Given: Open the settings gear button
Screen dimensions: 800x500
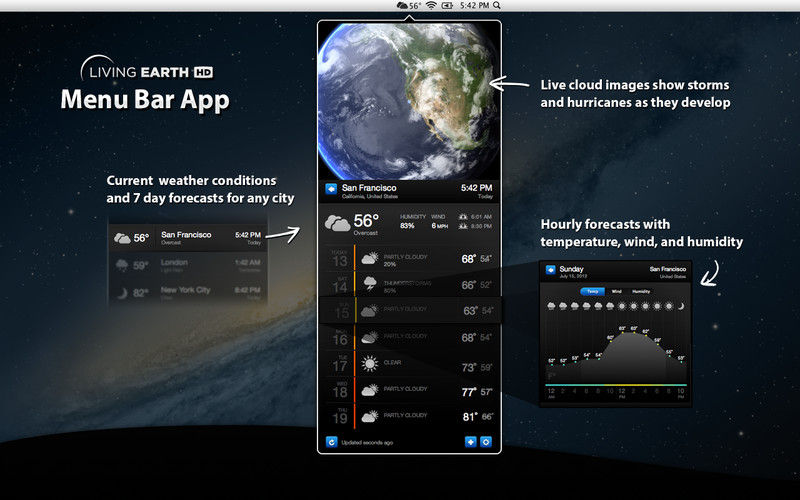Looking at the screenshot, I should click(486, 442).
